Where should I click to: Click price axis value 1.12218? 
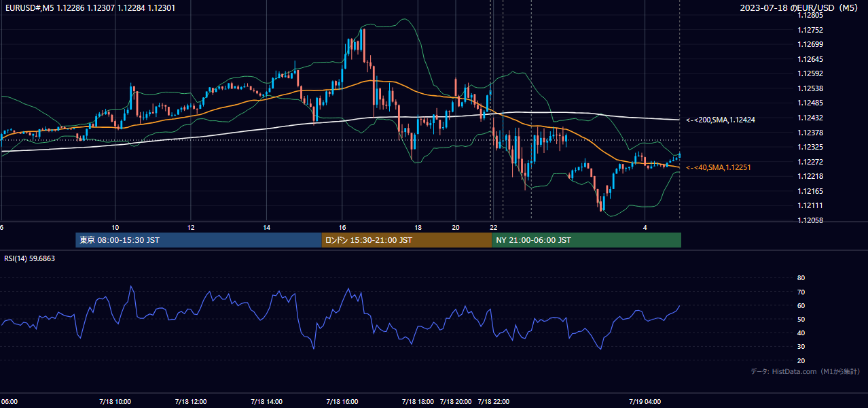(810, 176)
